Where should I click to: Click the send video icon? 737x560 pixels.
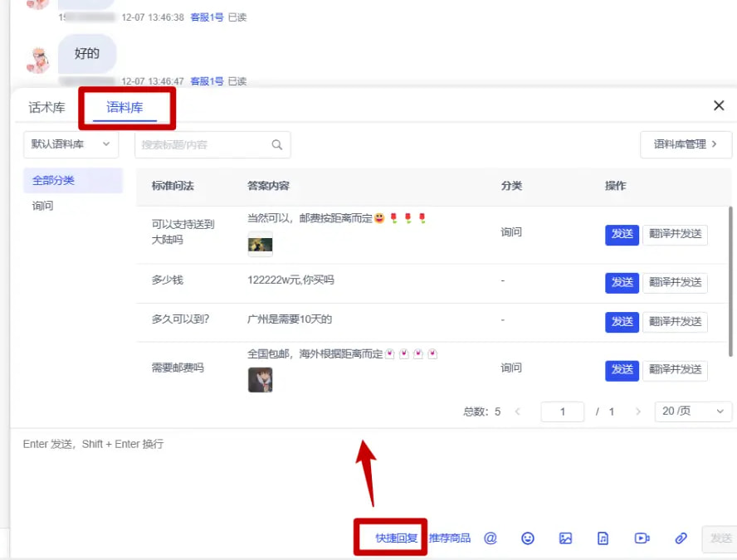pos(642,538)
